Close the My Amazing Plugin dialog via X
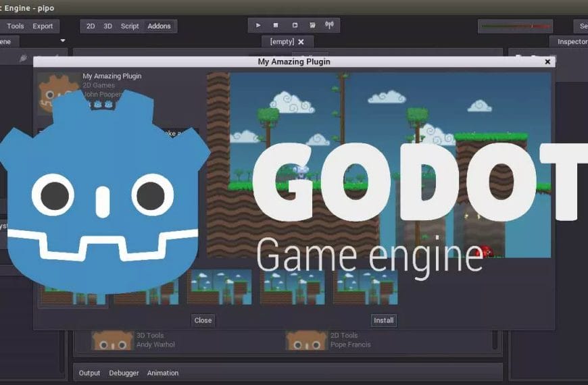588x385 pixels. 547,61
